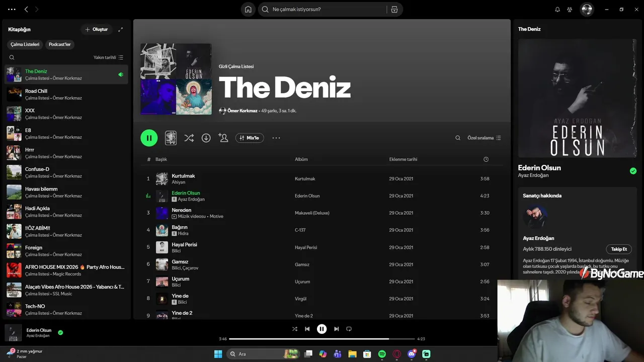Viewport: 644px width, 362px height.
Task: Select the Hayal Perisi track title
Action: (x=184, y=244)
